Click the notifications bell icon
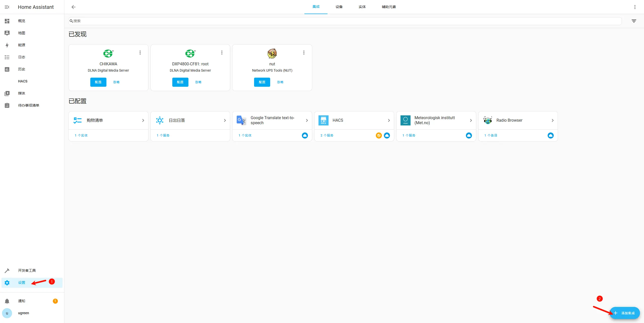Viewport: 644px width, 323px height. click(x=7, y=301)
